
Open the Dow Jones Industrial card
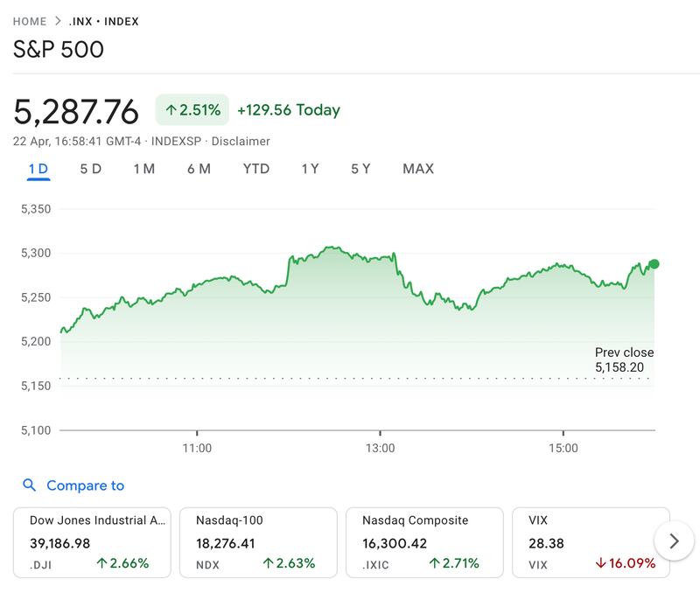[92, 542]
